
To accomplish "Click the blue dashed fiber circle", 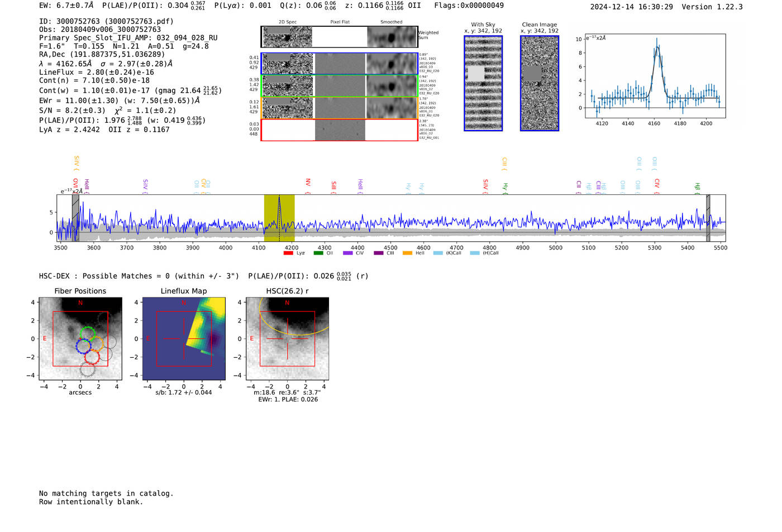I will tap(83, 346).
